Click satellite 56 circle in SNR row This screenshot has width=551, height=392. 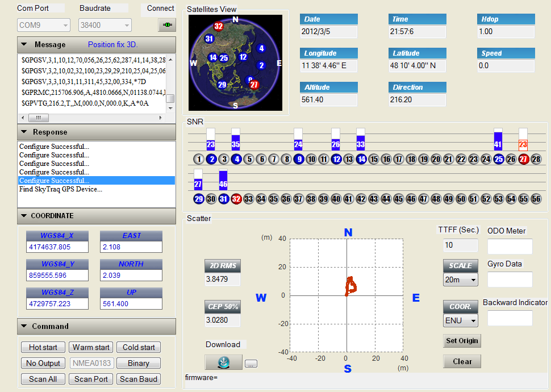pyautogui.click(x=536, y=199)
